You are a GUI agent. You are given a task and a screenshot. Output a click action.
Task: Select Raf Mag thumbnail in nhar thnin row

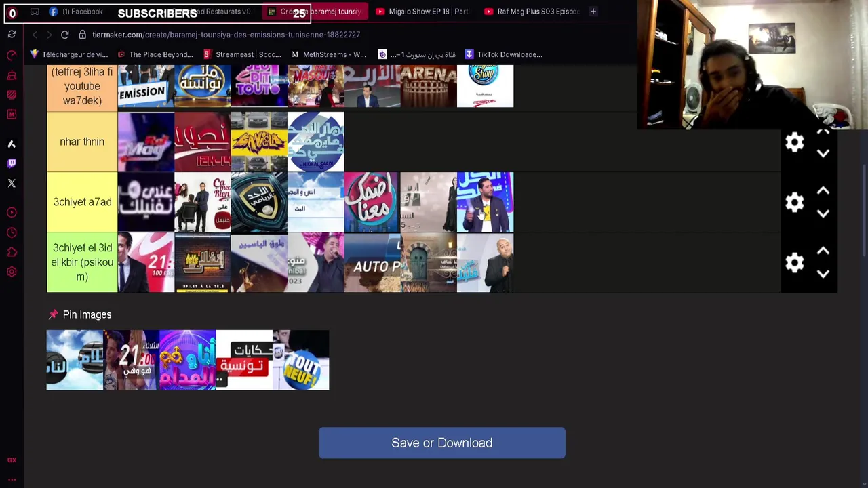pos(146,142)
